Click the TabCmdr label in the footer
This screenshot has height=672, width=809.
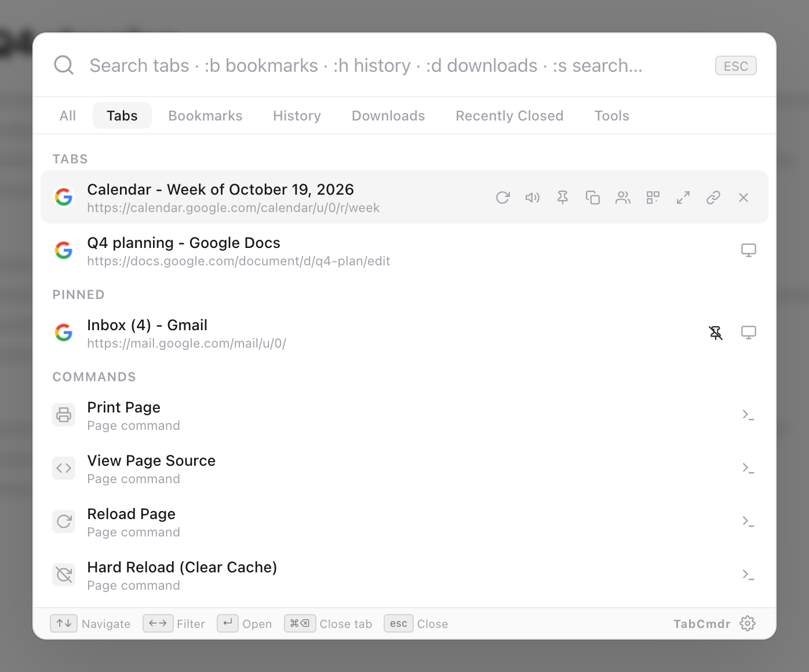pos(702,624)
